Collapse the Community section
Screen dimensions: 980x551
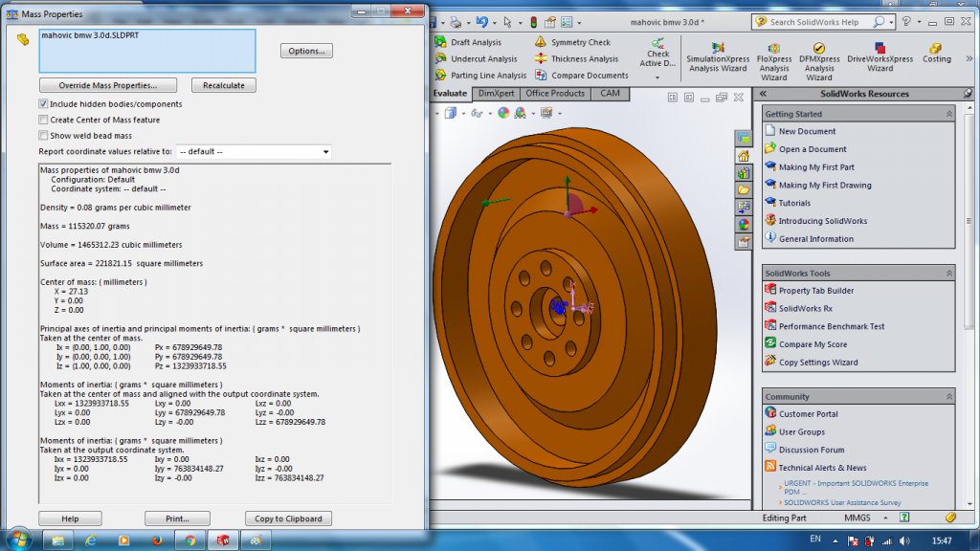click(x=948, y=397)
